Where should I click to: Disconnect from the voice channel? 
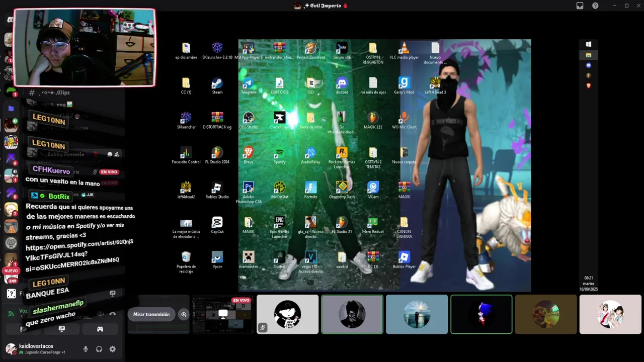point(112,314)
